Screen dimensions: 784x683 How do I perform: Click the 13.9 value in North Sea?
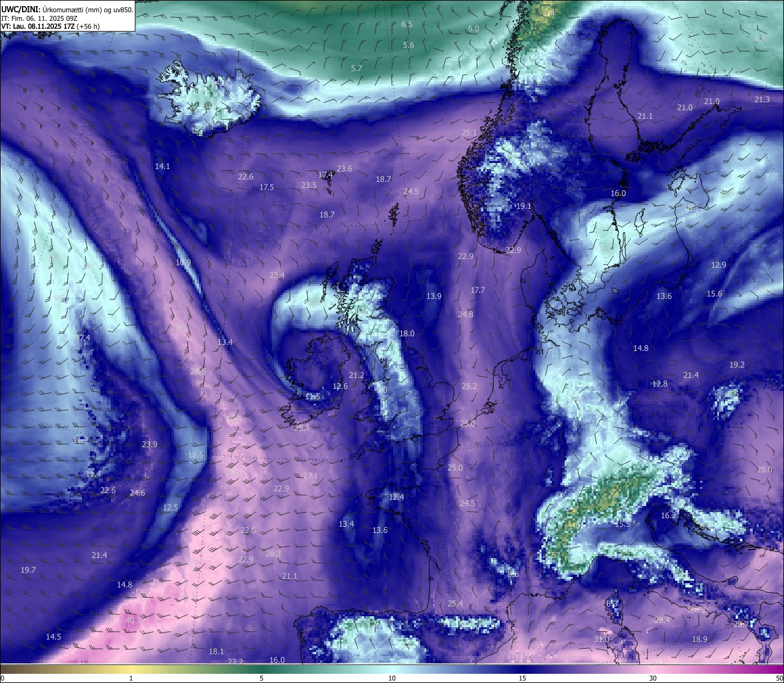(x=434, y=296)
